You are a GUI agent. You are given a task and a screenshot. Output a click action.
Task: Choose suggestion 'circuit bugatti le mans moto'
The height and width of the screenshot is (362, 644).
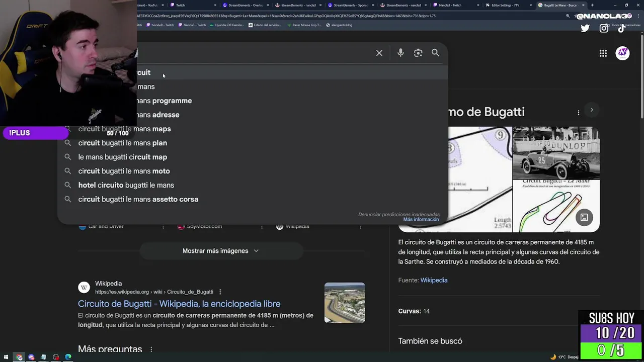253,171
